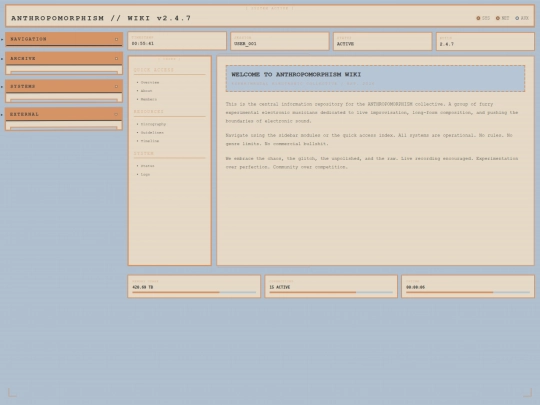This screenshot has height=405, width=540.
Task: Collapse the EXTERNAL sidebar module
Action: (64, 114)
